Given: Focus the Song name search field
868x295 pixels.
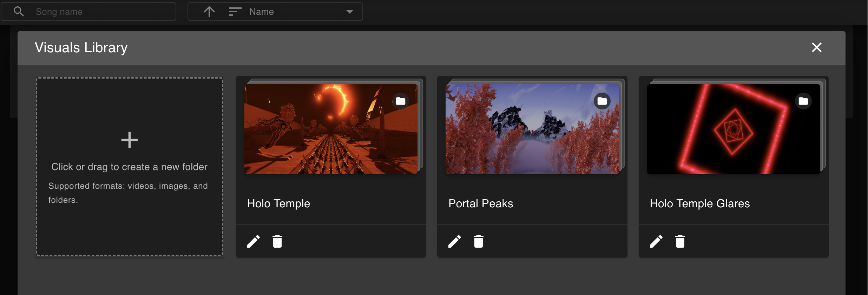Looking at the screenshot, I should coord(88,12).
